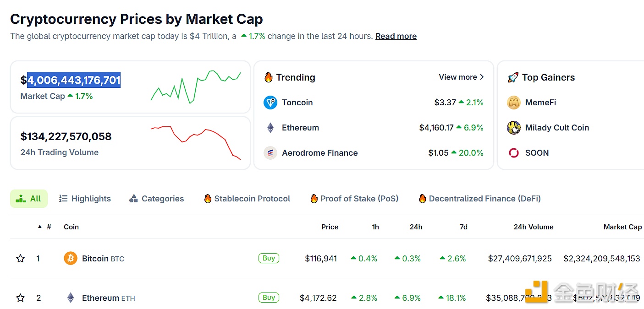Favorite Bitcoin with the star toggle
The image size is (644, 309).
21,259
